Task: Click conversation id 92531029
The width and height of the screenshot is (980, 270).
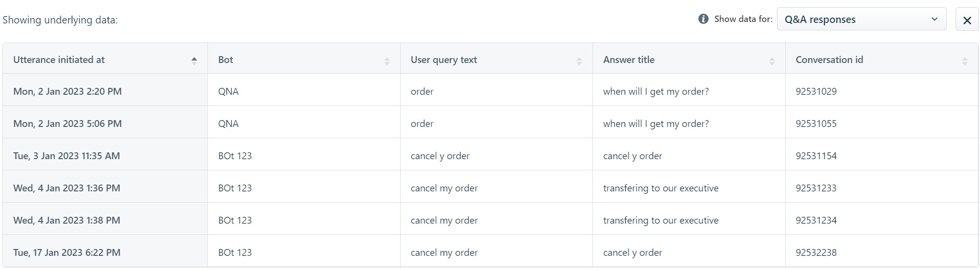Action: point(816,91)
